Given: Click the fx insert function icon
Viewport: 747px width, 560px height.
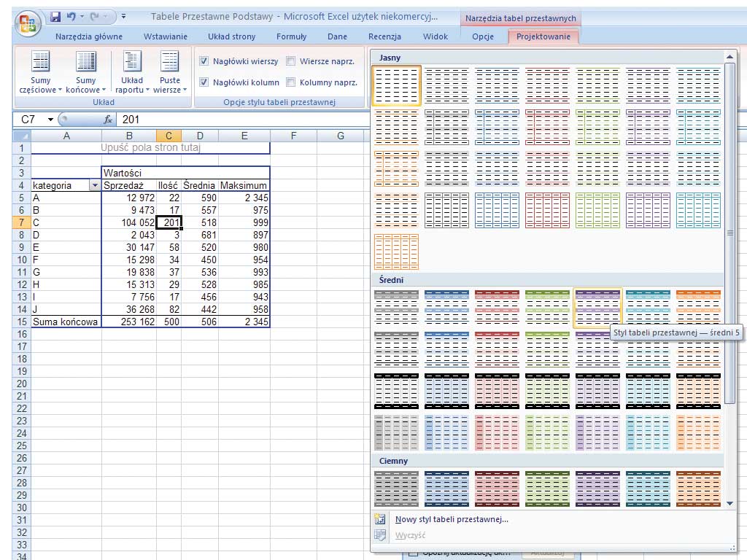Looking at the screenshot, I should (108, 120).
